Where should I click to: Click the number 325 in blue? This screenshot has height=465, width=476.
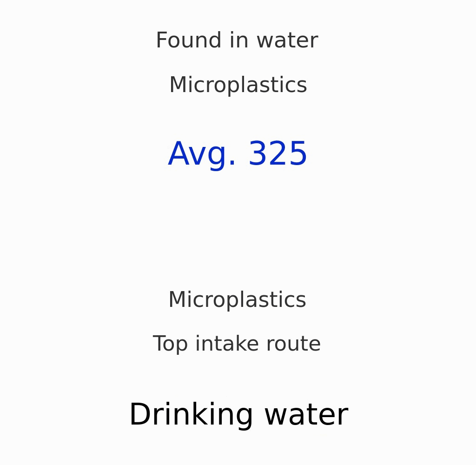[278, 155]
